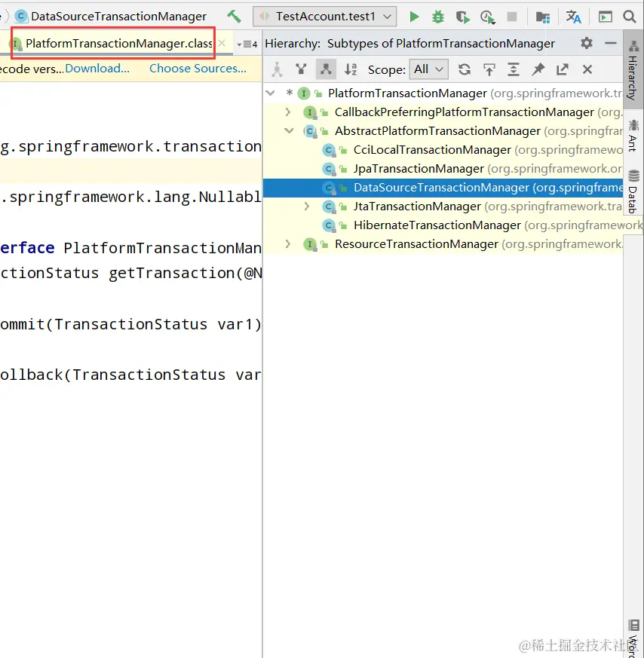Open the Database side tool window tab

633,191
